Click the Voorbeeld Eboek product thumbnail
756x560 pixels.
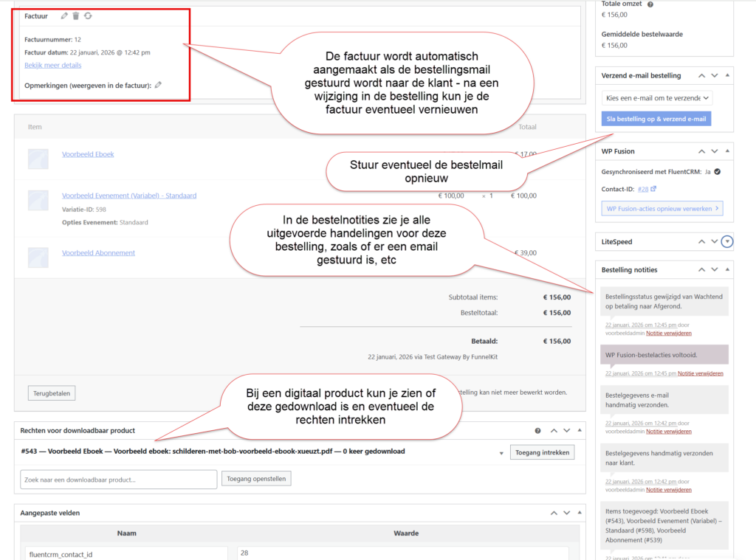(38, 159)
